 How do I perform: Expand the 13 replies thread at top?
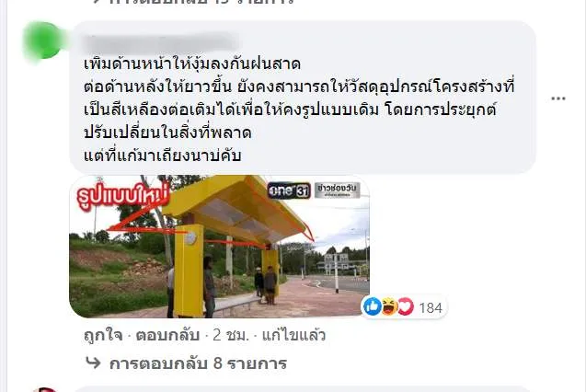(194, 2)
